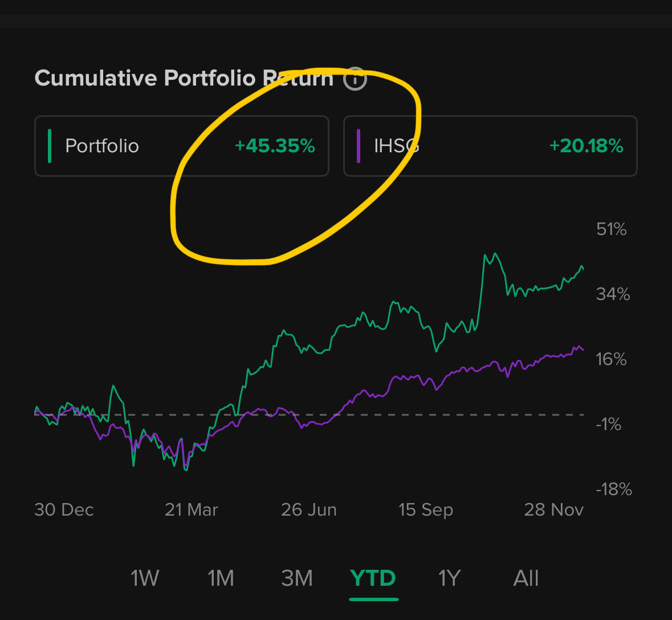This screenshot has height=620, width=672.
Task: Click the 30 Dec date label
Action: coord(64,509)
